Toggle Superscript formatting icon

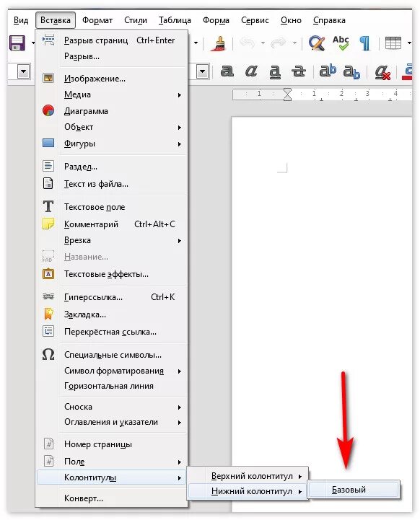[328, 71]
